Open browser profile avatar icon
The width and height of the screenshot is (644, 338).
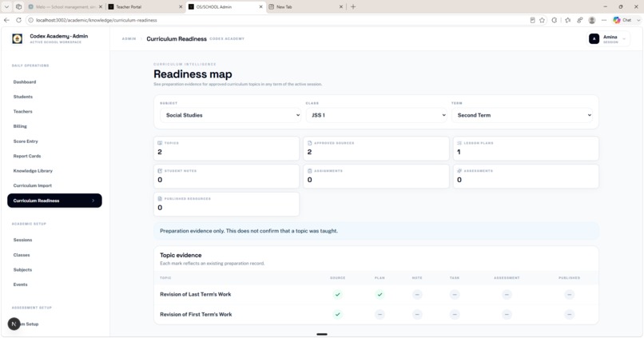click(592, 20)
